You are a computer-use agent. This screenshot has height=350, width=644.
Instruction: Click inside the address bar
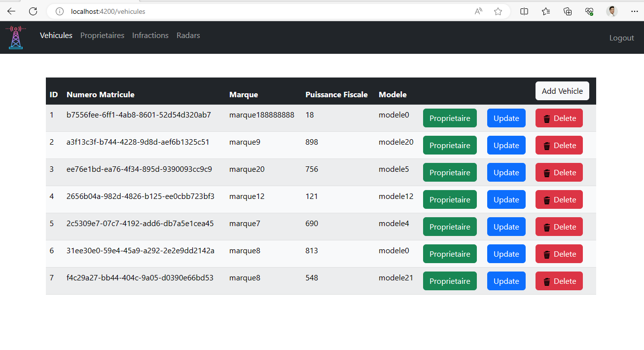click(148, 11)
